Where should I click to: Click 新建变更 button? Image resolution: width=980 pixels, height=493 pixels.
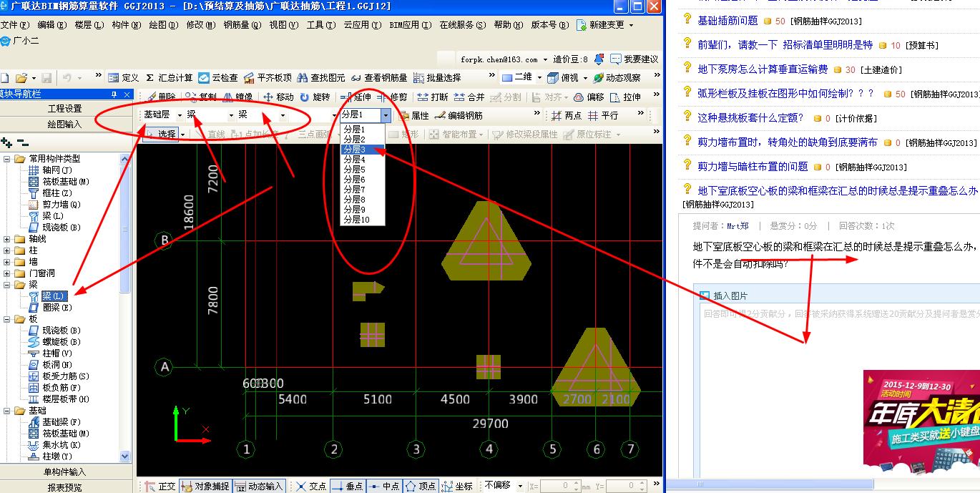[x=606, y=24]
